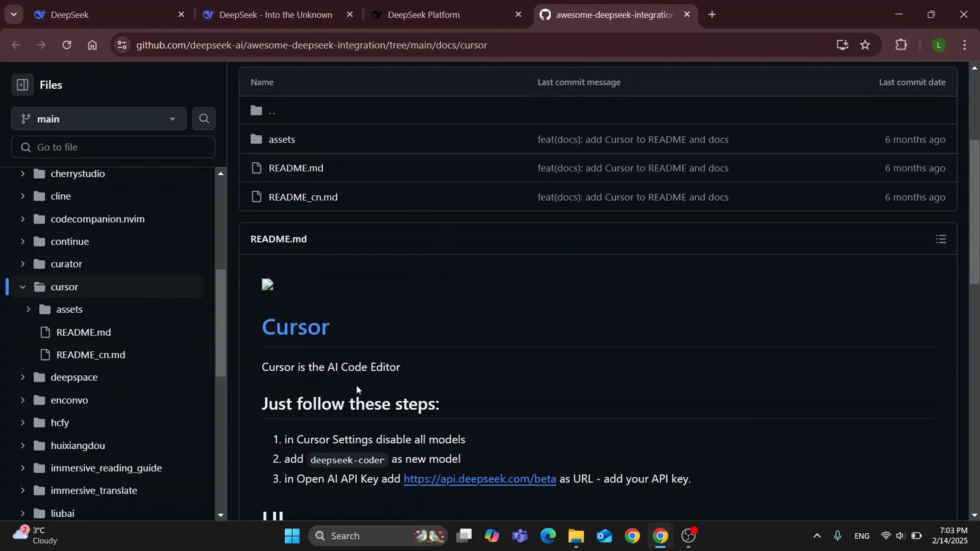This screenshot has height=551, width=980.
Task: Click the install app icon in address bar
Action: click(x=842, y=45)
